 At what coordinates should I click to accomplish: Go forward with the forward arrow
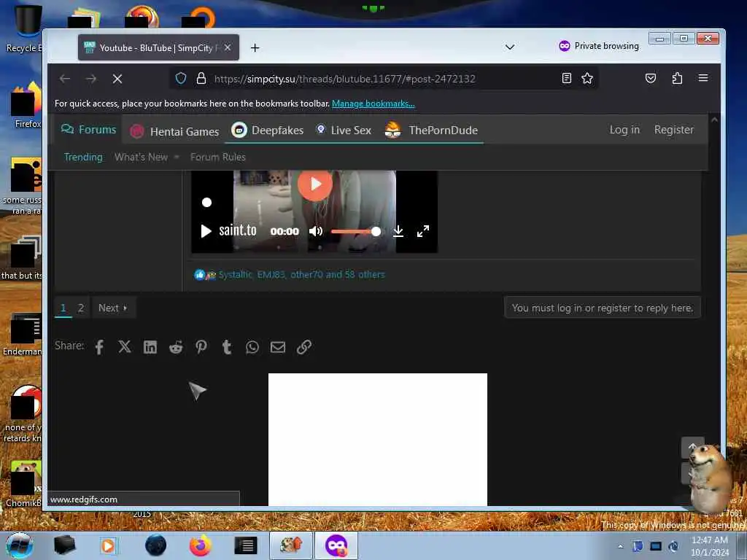pos(91,79)
